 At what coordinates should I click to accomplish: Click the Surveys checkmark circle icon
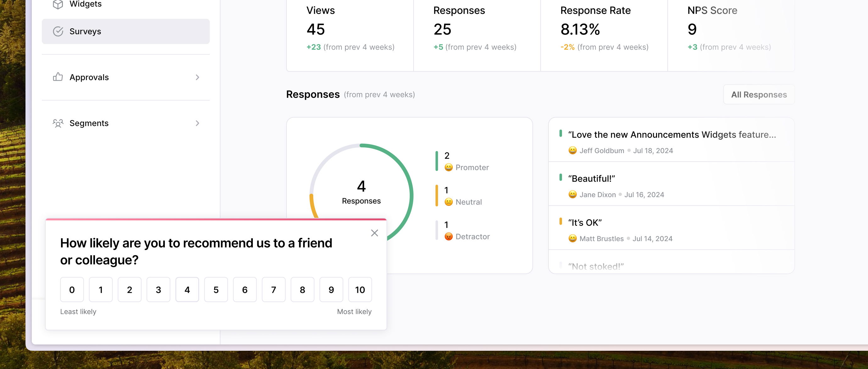(58, 31)
